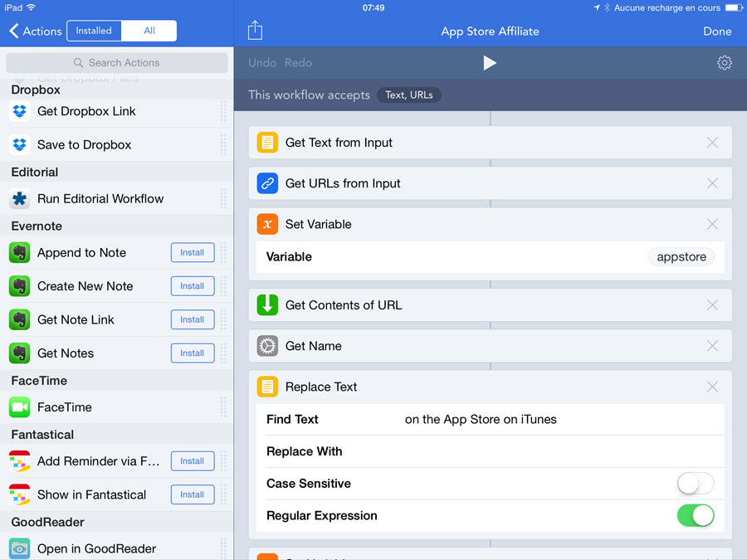Switch to the All tab
The width and height of the screenshot is (747, 560).
pyautogui.click(x=149, y=31)
